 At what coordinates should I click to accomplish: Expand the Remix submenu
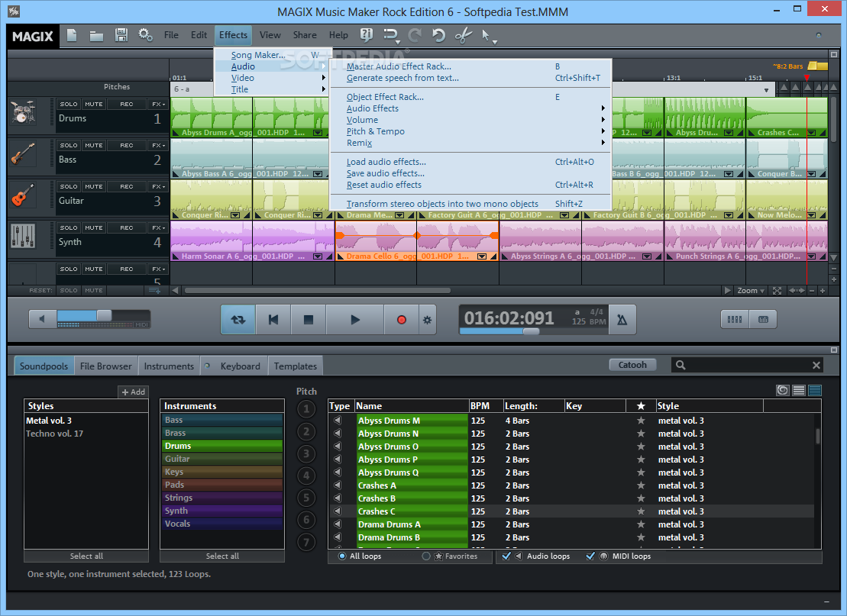tap(470, 143)
